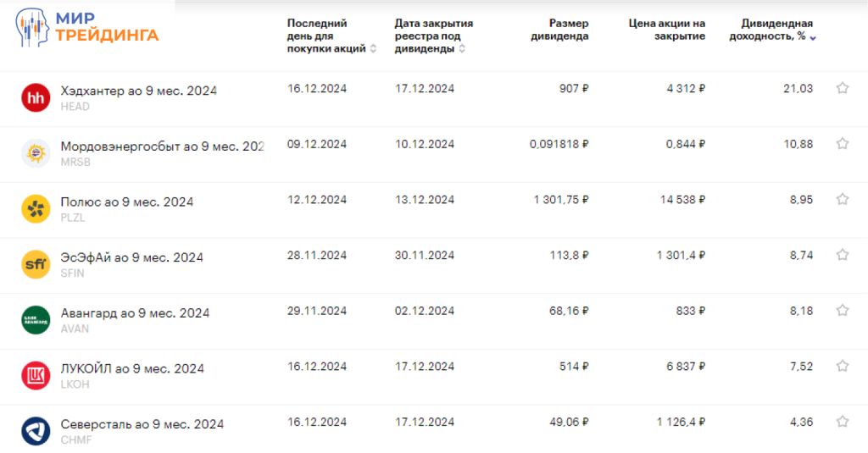Open ЭсЭфАй ао 9 мес. 2024 link
This screenshot has width=868, height=453.
132,257
